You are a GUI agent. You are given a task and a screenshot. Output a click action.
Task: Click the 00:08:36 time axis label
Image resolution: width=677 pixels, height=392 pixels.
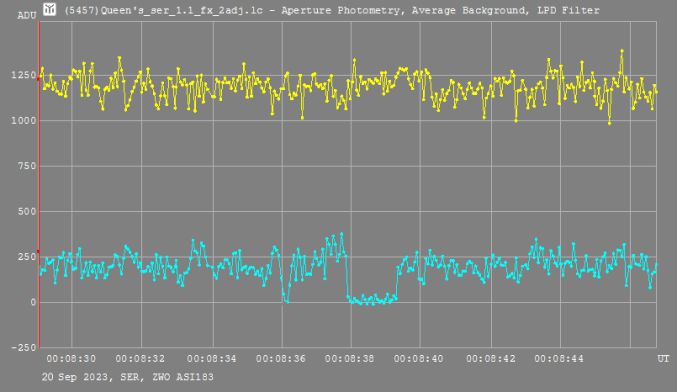click(x=281, y=359)
